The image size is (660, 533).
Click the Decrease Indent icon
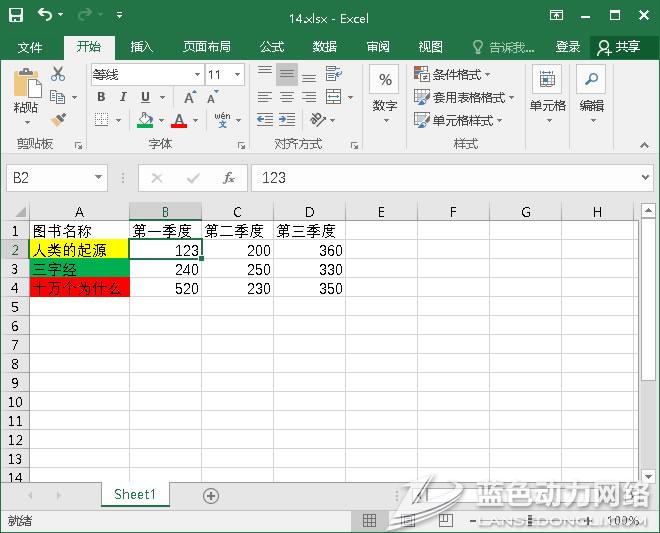tap(265, 120)
